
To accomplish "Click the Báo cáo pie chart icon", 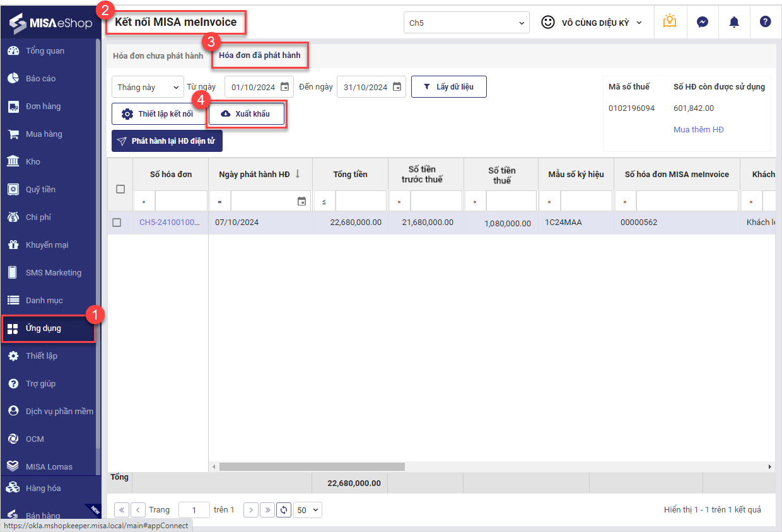I will coord(13,79).
